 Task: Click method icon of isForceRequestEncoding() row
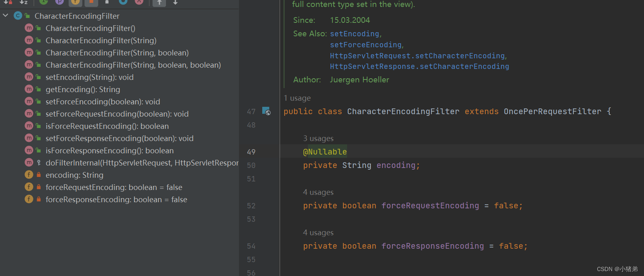pos(29,126)
